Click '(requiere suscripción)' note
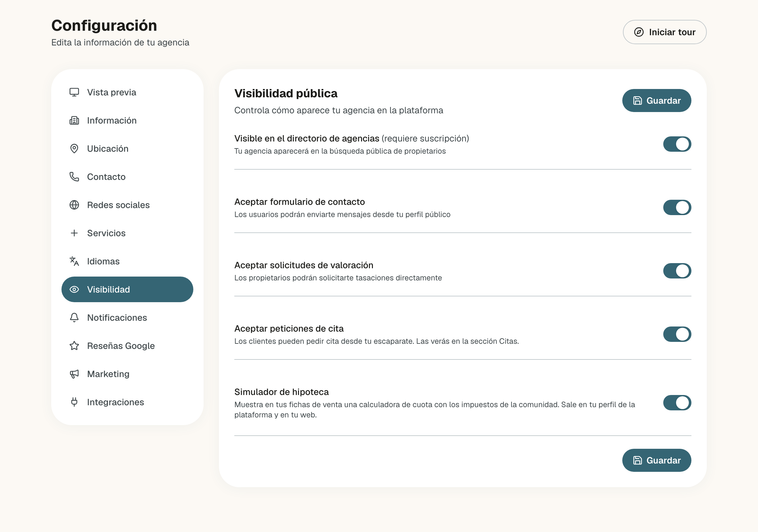Viewport: 758px width, 532px height. click(x=425, y=138)
